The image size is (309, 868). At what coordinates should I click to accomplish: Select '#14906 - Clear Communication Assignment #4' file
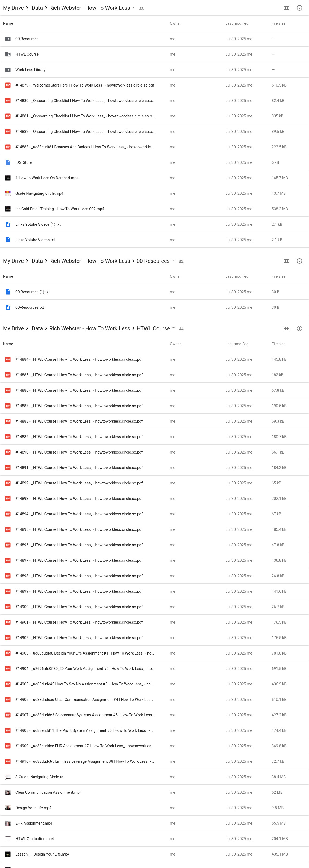click(84, 700)
